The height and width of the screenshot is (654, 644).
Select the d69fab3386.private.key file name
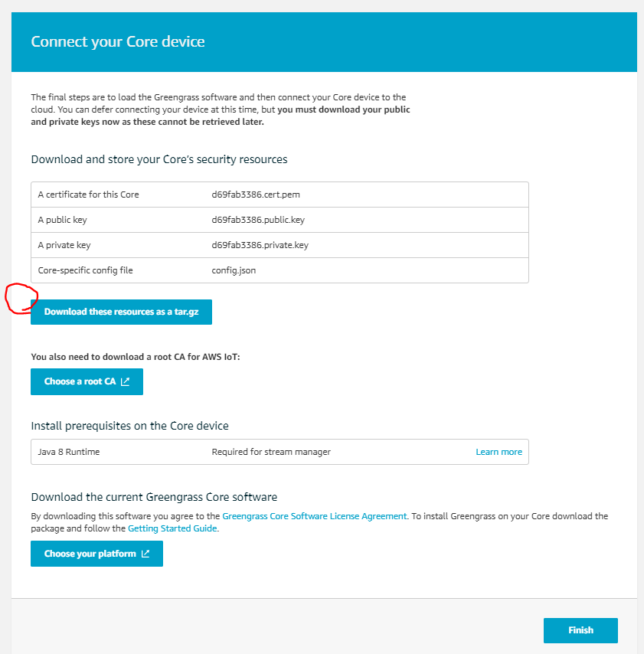pos(260,245)
